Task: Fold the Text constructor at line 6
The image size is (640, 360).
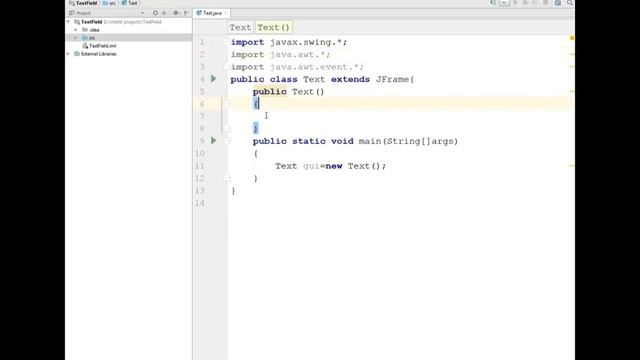Action: click(x=227, y=104)
